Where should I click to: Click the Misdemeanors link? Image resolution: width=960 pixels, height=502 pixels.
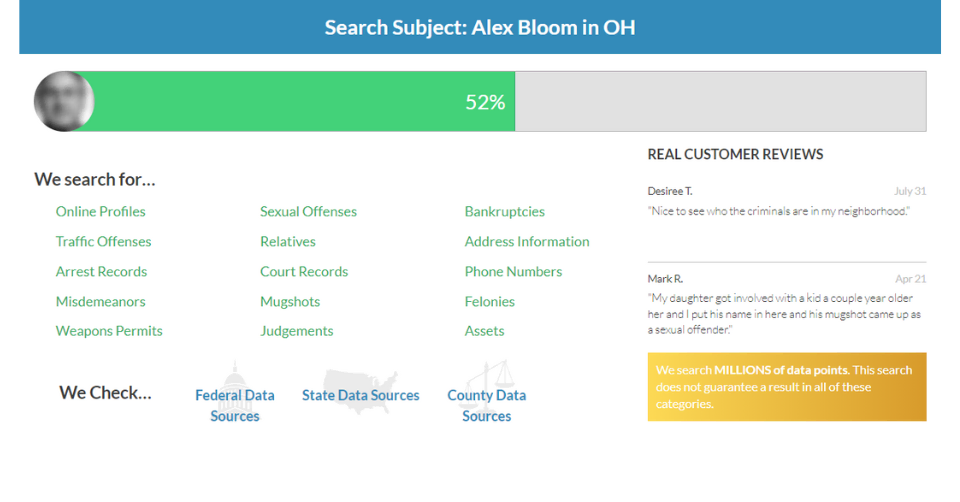tap(100, 301)
